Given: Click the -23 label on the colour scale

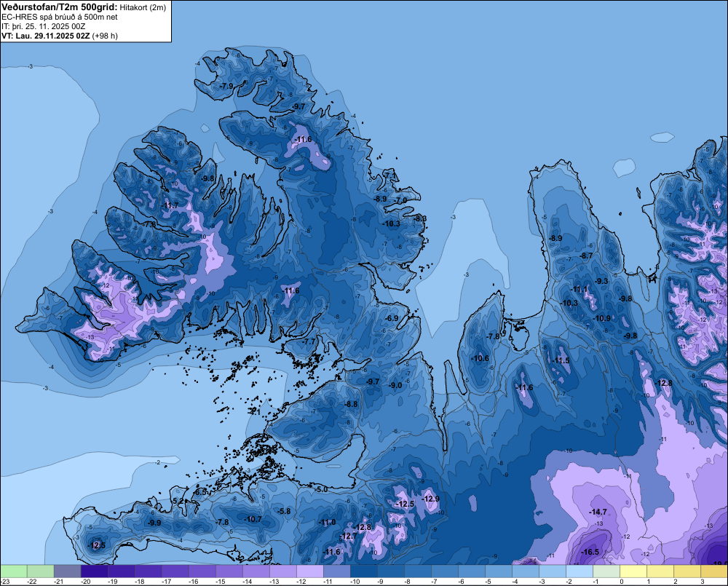Looking at the screenshot, I should pyautogui.click(x=5, y=582).
